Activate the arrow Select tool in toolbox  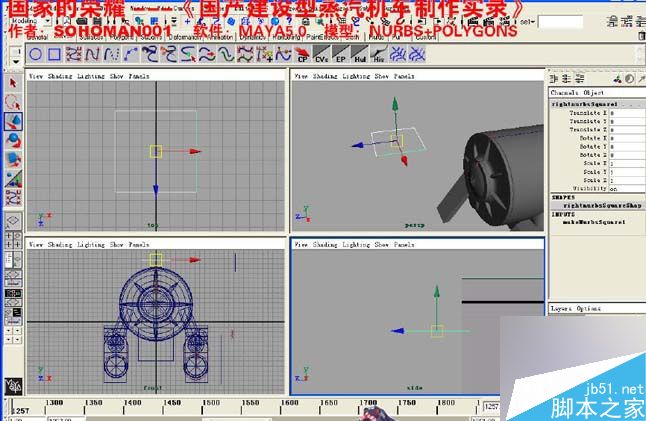13,83
